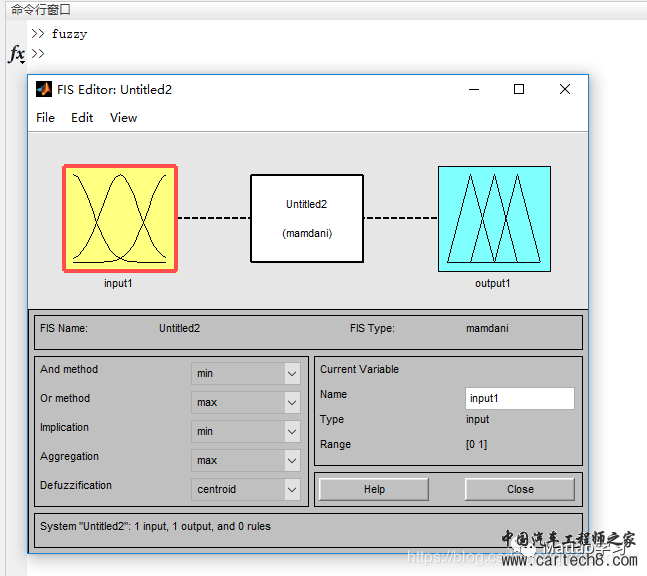Click the Current Variable Name input field
This screenshot has height=576, width=647.
click(x=519, y=398)
